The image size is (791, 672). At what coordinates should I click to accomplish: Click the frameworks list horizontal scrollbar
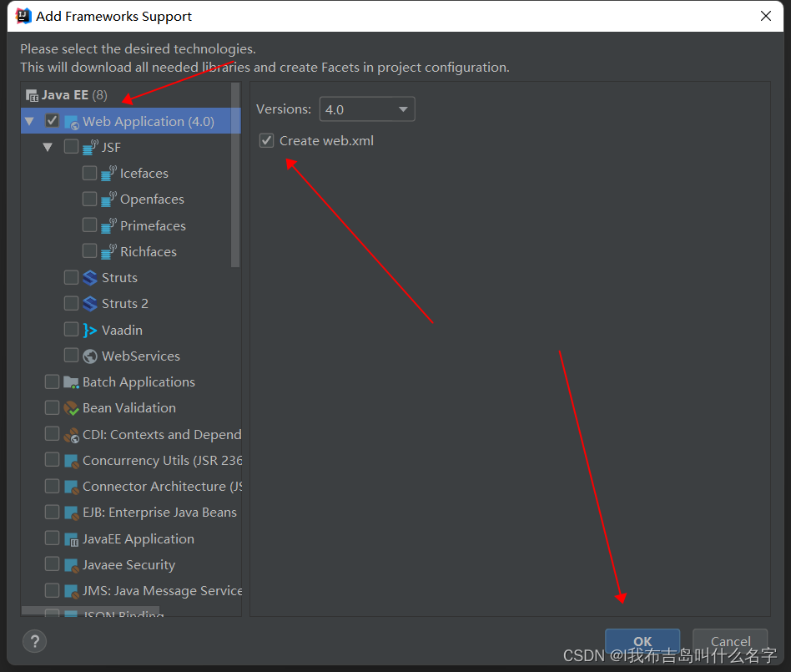pos(90,611)
